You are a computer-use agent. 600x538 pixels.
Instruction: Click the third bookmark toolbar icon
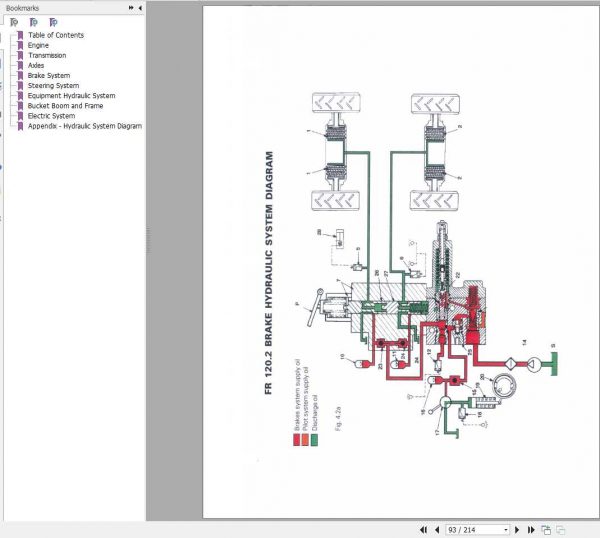tap(53, 21)
